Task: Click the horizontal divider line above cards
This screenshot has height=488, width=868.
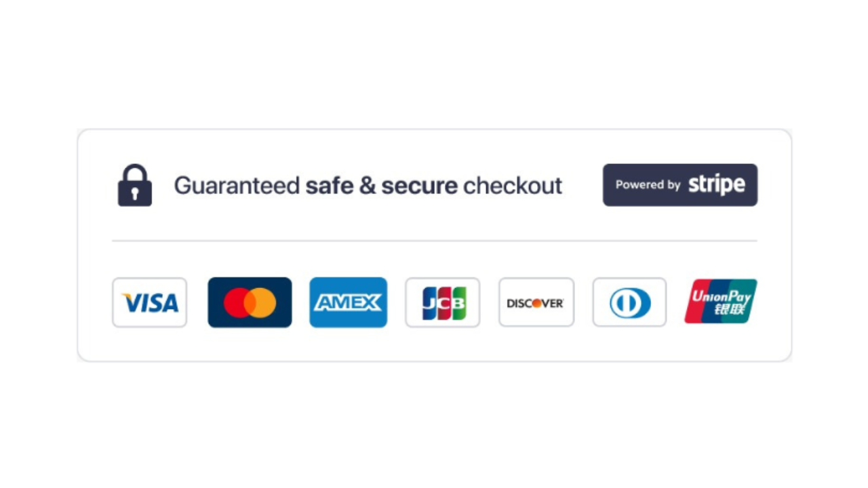Action: point(434,241)
